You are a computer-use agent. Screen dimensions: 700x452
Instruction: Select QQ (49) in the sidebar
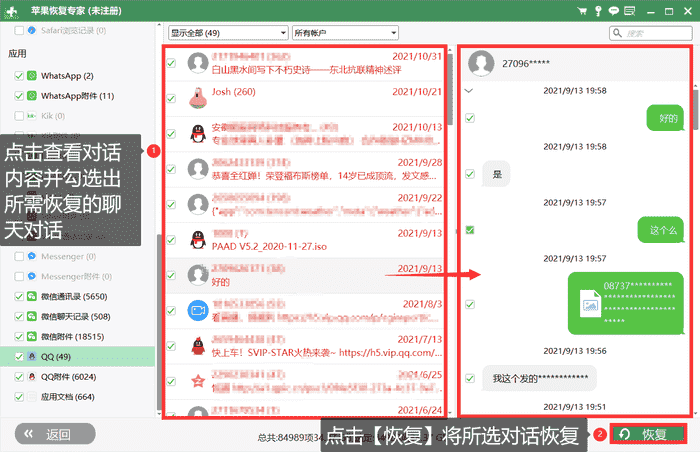coord(78,356)
